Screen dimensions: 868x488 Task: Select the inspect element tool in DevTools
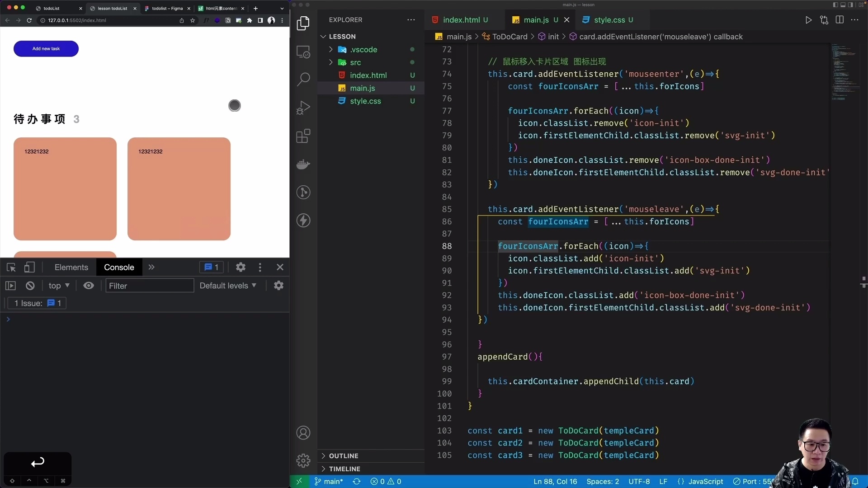coord(11,267)
